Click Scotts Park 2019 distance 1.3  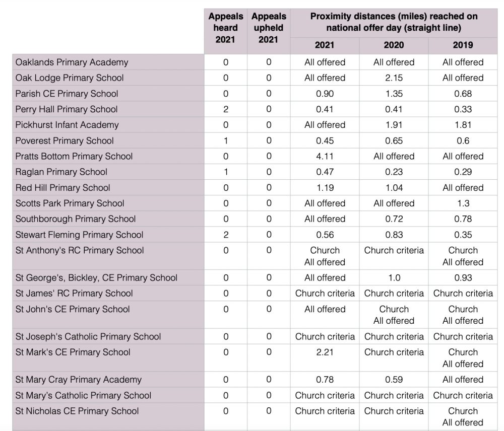coord(463,203)
